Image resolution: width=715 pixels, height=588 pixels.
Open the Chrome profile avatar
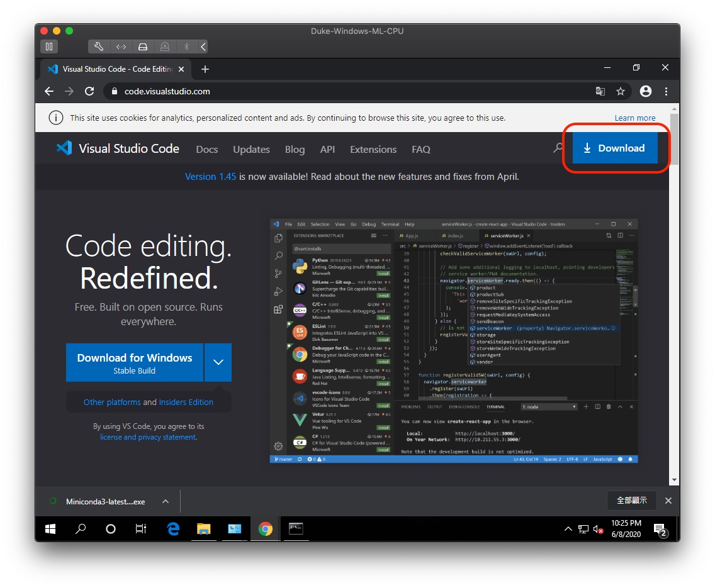point(645,91)
